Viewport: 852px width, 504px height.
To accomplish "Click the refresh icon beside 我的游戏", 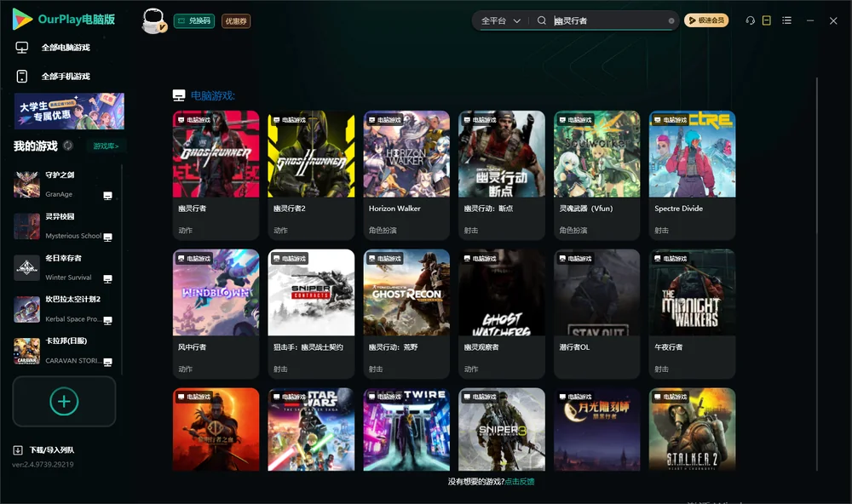I will (x=68, y=146).
